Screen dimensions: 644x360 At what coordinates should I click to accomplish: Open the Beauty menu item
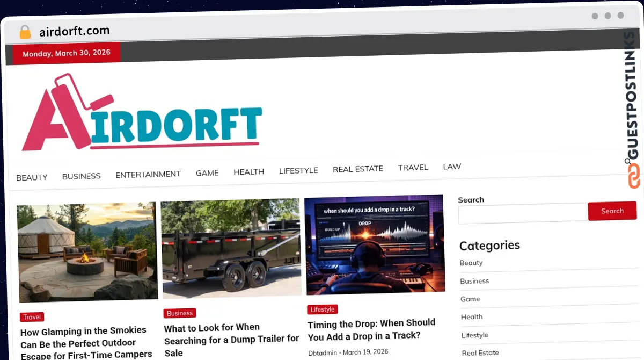(32, 177)
